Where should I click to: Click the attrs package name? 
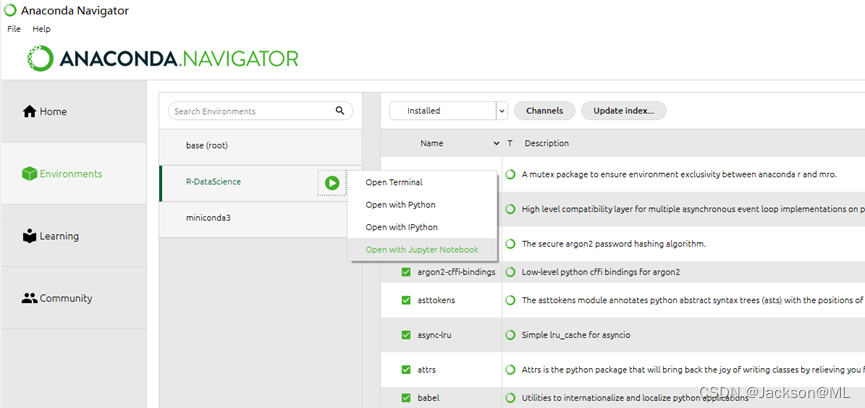pyautogui.click(x=426, y=369)
